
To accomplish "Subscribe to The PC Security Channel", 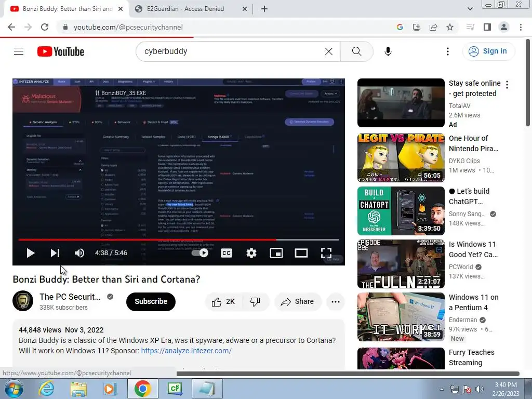I will 151,302.
